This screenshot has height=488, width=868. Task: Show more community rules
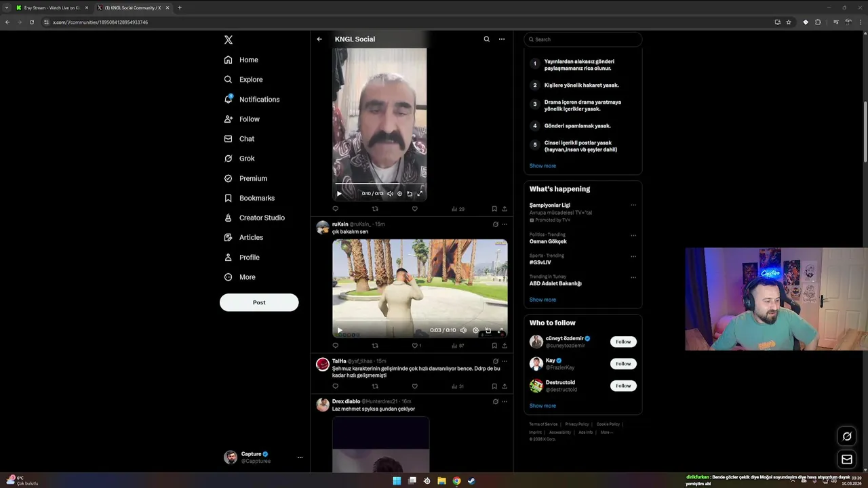542,165
